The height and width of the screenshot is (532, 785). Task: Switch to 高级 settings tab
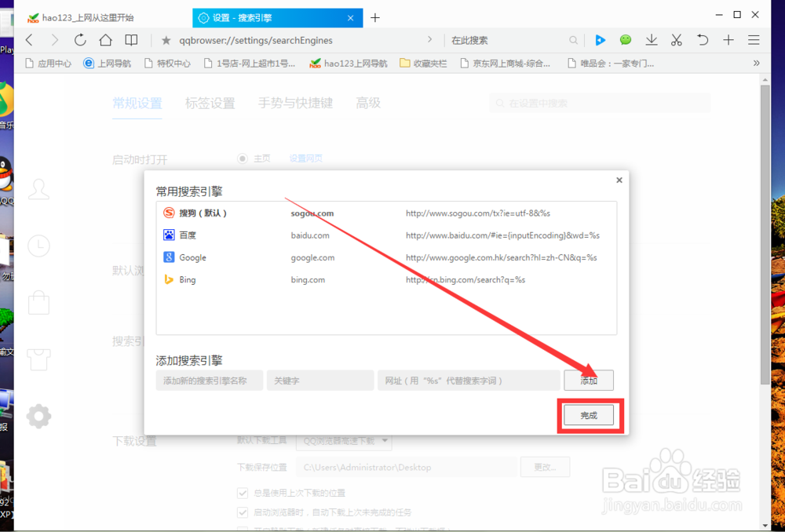point(368,104)
